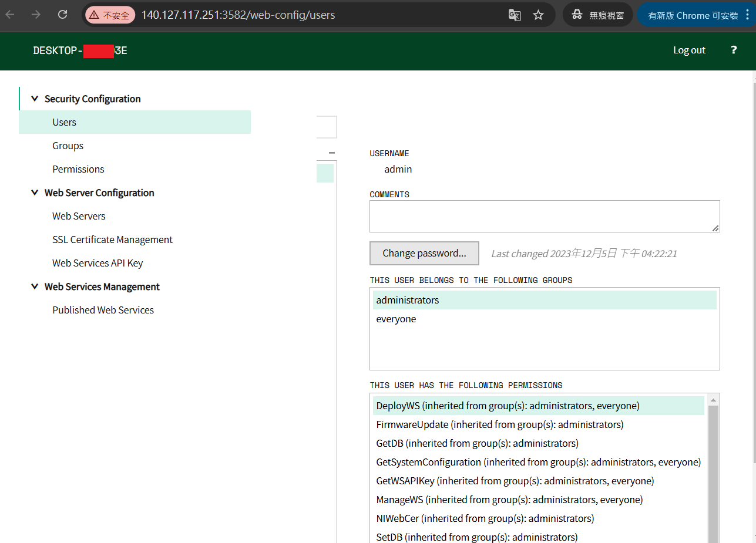Click the admin username value
The image size is (756, 543).
[x=398, y=169]
